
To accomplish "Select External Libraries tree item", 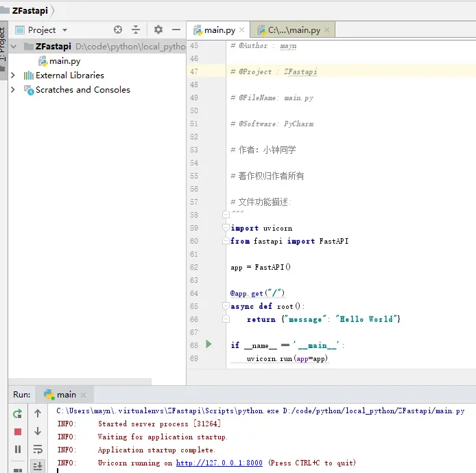I will pyautogui.click(x=64, y=76).
